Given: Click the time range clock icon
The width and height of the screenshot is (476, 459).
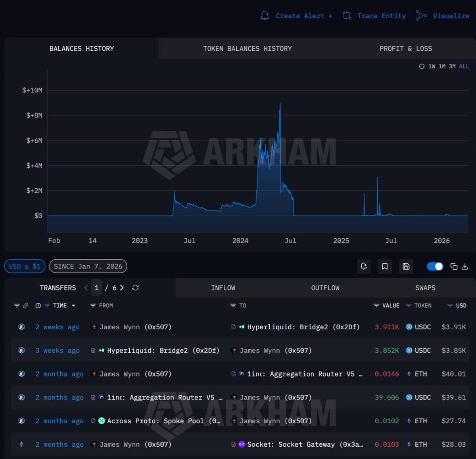Looking at the screenshot, I should coord(422,66).
